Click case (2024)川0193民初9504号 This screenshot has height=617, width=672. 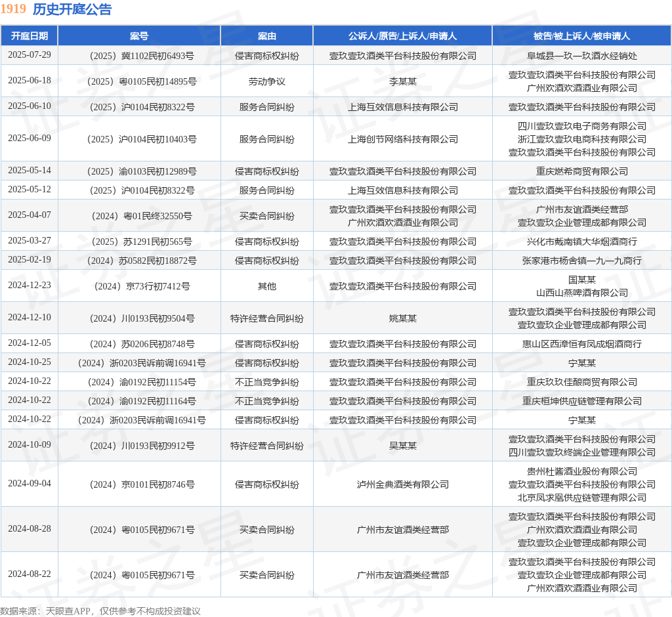click(142, 318)
